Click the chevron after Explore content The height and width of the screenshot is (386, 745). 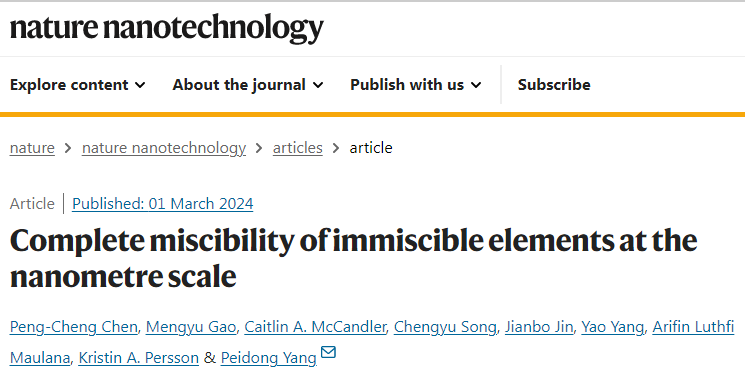tap(140, 85)
